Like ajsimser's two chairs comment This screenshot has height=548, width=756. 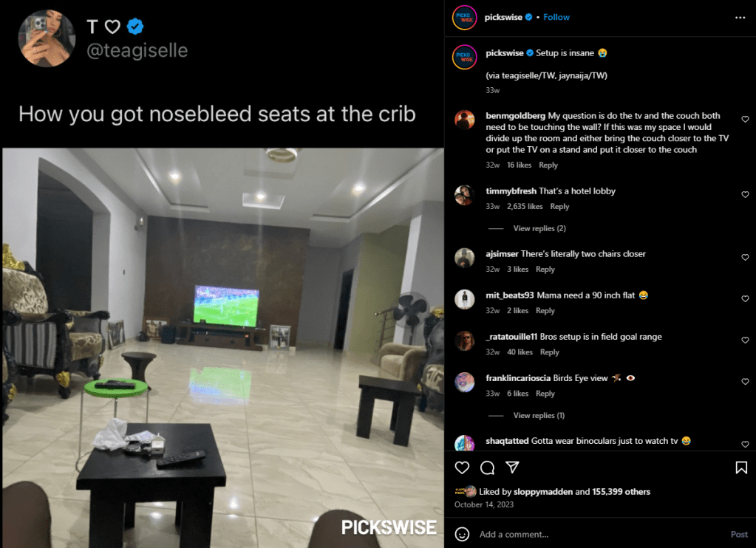(x=745, y=257)
